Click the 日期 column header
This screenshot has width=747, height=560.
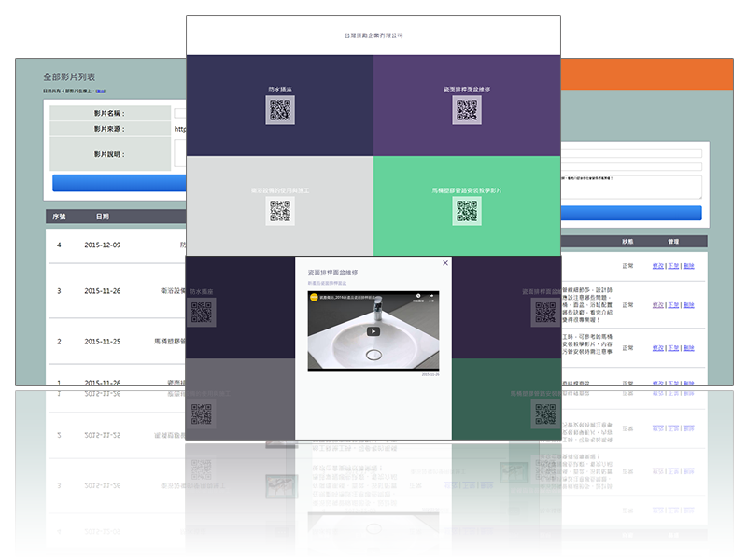click(x=103, y=217)
